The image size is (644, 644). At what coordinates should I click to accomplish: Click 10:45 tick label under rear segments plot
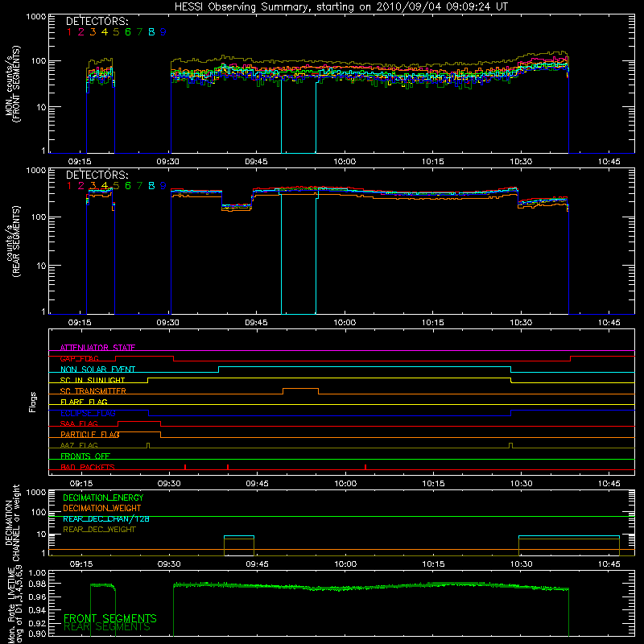[609, 323]
